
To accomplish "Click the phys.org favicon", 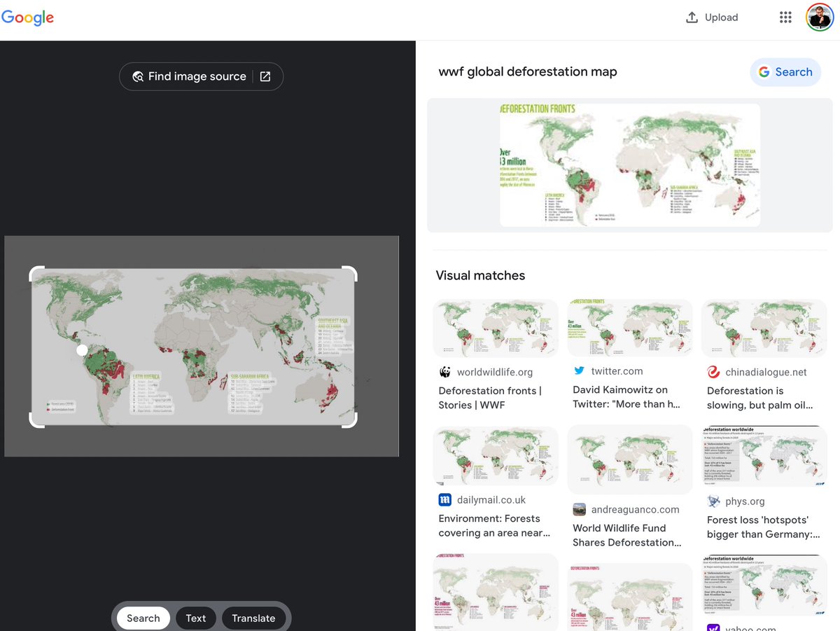I will pos(713,501).
